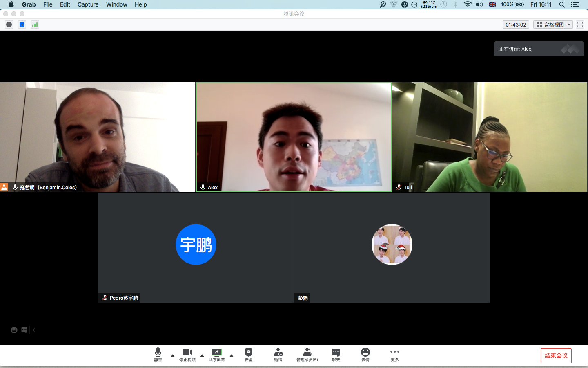Open the More (更多) options button

click(x=394, y=355)
